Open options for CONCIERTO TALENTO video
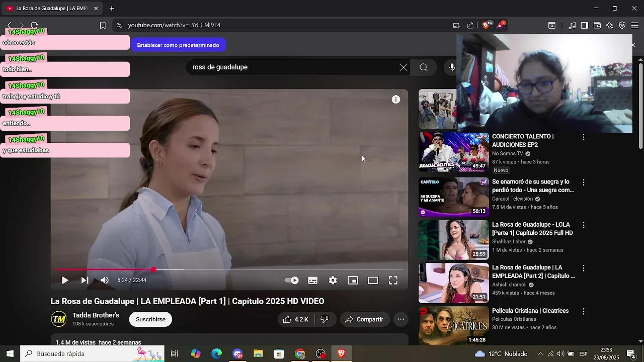Viewport: 644px width, 362px height. click(584, 137)
